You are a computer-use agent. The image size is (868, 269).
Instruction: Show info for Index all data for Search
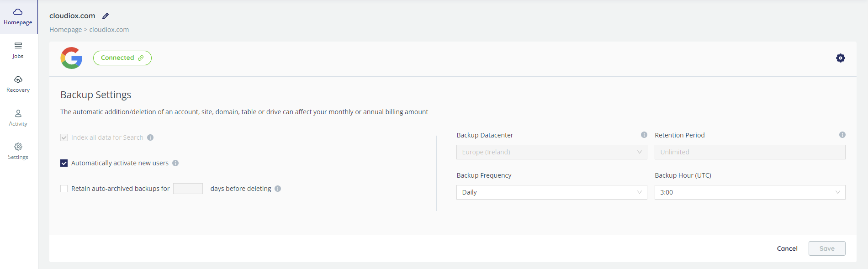(150, 137)
